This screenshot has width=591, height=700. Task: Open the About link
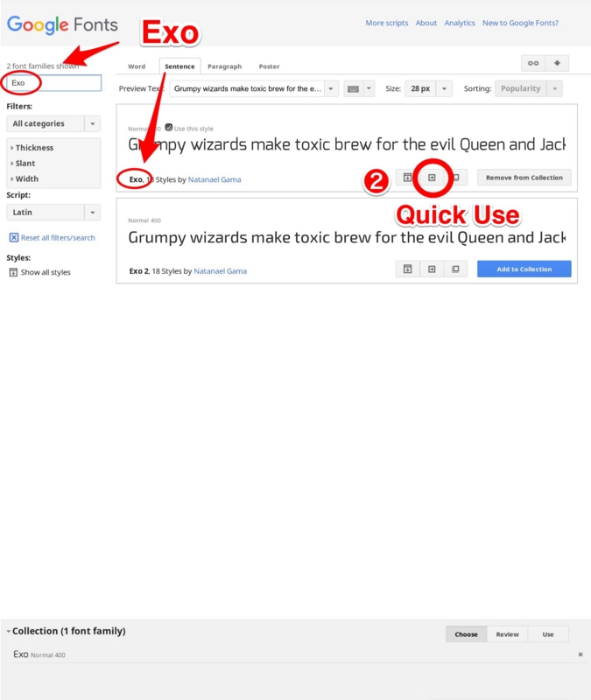point(426,23)
